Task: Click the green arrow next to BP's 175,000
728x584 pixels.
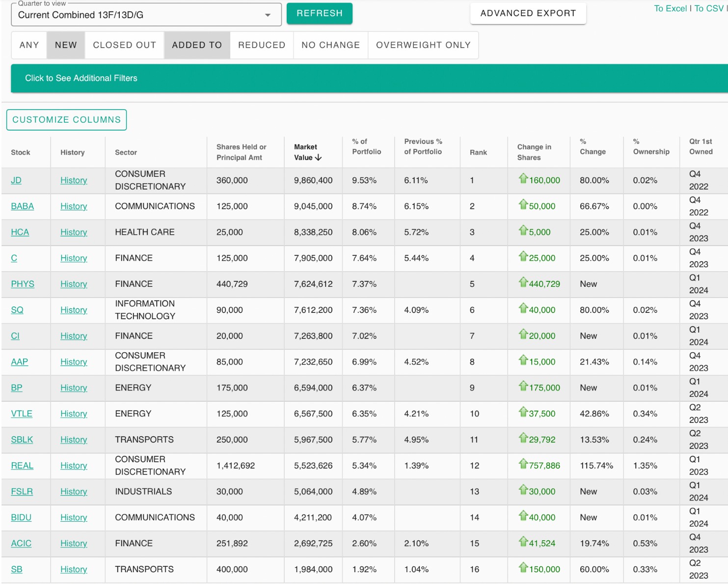Action: click(x=523, y=386)
